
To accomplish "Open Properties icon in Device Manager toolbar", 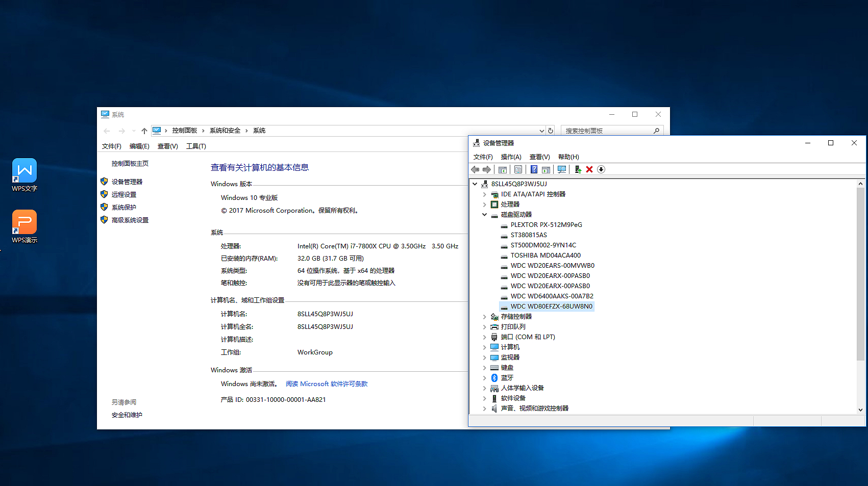I will point(518,169).
